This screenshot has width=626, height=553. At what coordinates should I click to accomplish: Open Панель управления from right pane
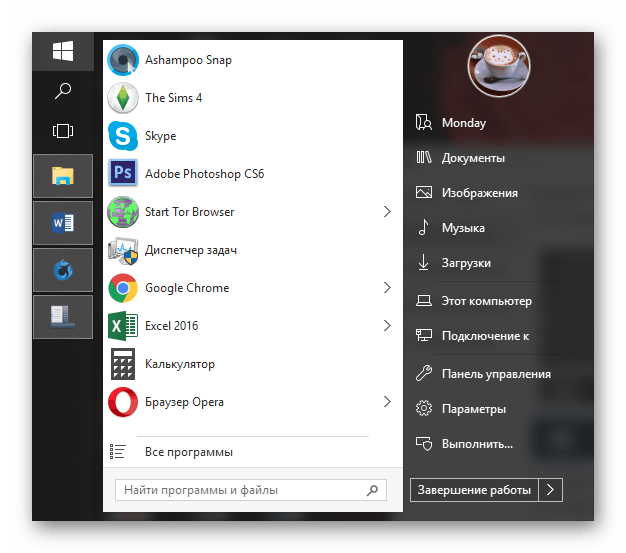[495, 374]
